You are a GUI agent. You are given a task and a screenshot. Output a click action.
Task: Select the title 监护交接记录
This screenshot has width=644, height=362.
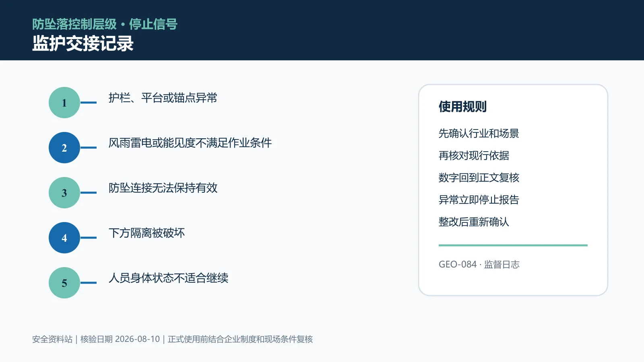pos(83,43)
